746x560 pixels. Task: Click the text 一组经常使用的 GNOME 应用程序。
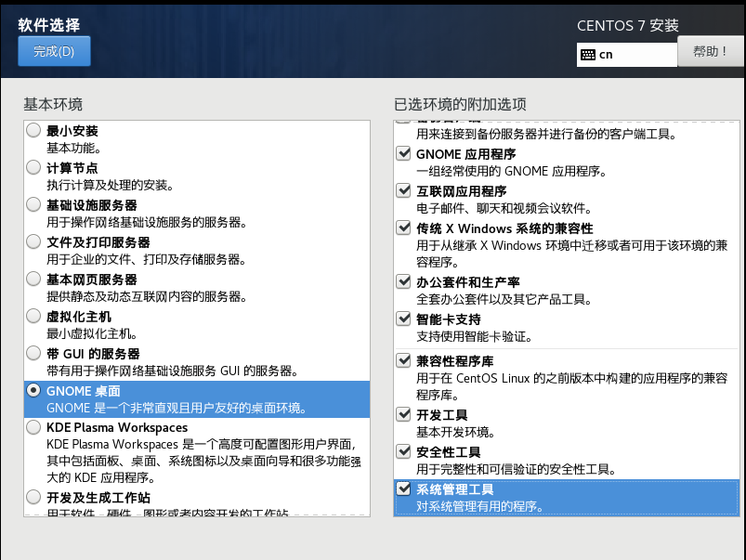click(512, 171)
